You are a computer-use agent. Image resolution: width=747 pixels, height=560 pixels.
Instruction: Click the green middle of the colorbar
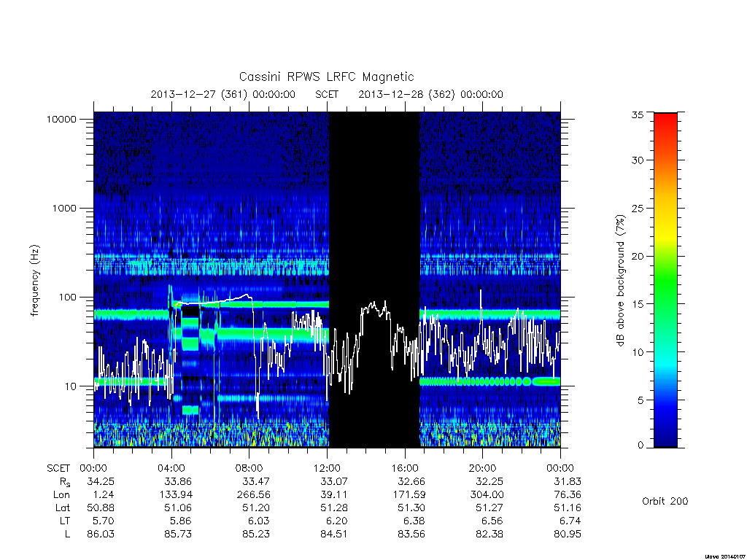(x=665, y=281)
